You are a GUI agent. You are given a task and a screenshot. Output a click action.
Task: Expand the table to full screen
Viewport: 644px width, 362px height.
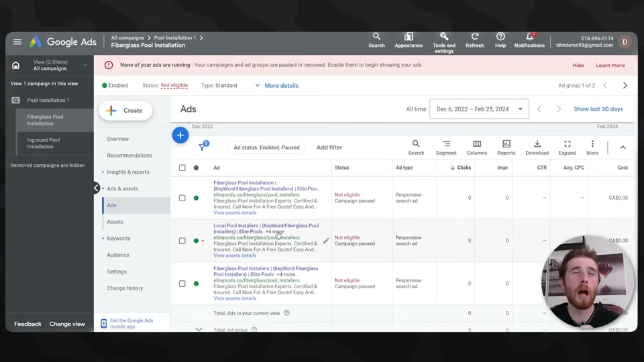click(x=568, y=147)
